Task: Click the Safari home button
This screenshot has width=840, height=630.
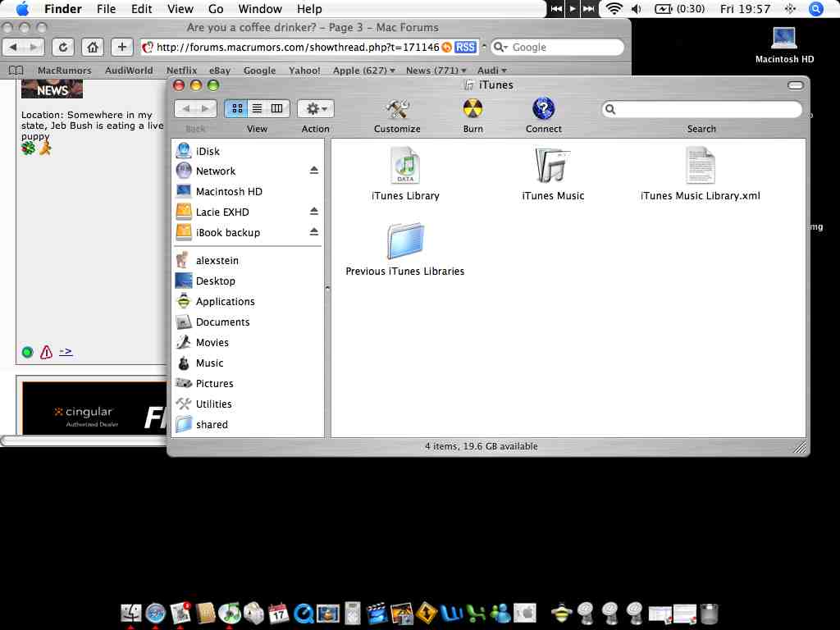Action: [x=92, y=47]
